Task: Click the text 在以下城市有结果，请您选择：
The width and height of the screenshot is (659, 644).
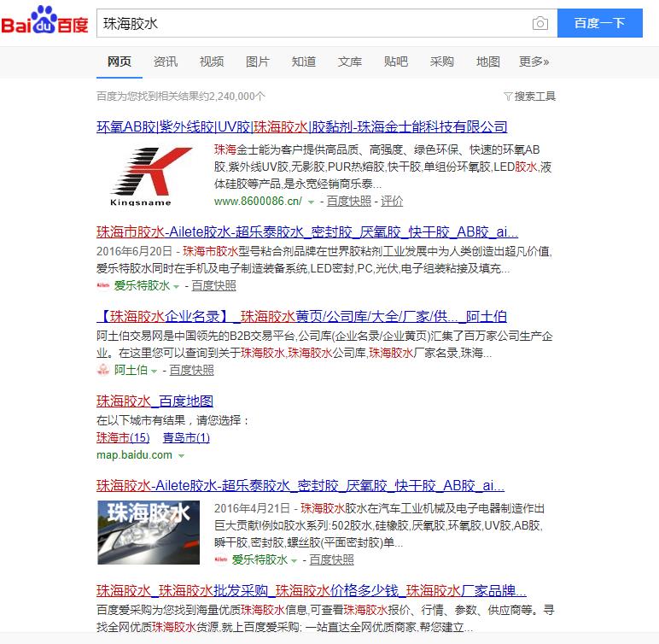Action: (173, 420)
